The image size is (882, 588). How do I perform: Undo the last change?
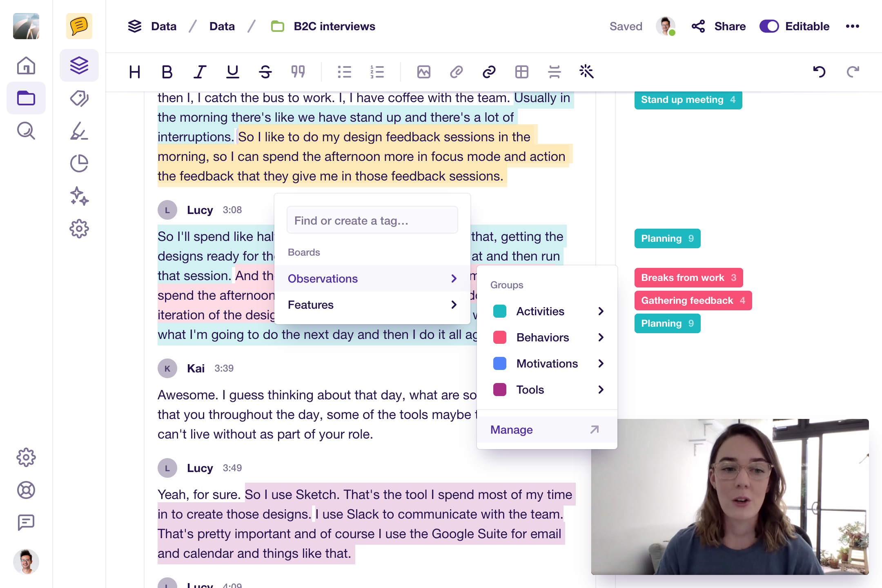[820, 72]
